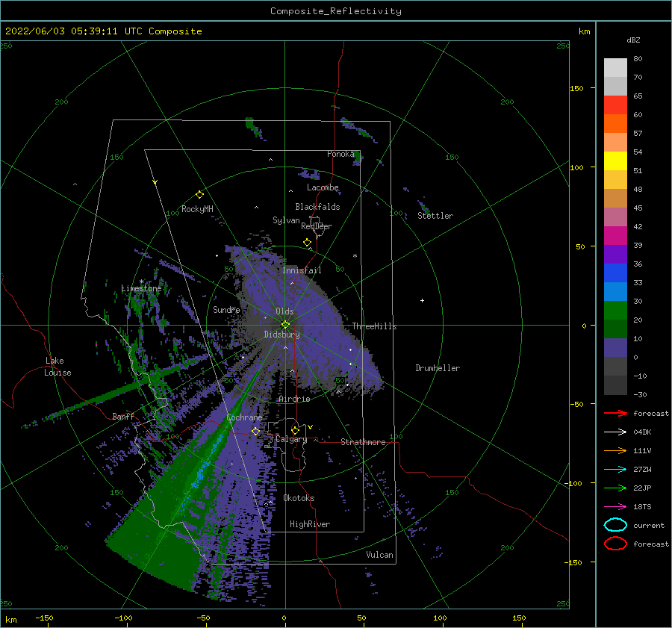Click the Banff town label
Screen dimensions: 672x628
tap(123, 416)
